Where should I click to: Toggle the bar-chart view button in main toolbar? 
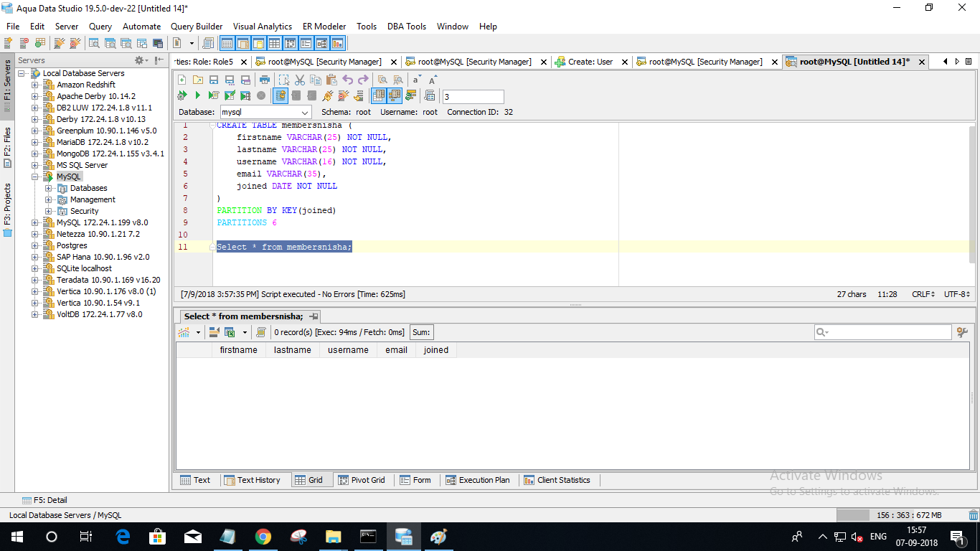tap(337, 43)
